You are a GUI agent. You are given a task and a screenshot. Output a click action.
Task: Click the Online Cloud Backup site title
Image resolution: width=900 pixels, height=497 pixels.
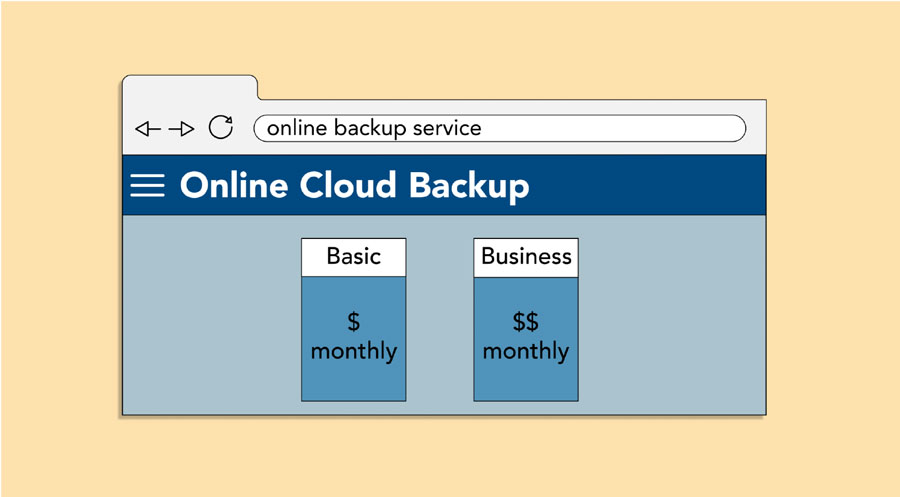point(354,186)
